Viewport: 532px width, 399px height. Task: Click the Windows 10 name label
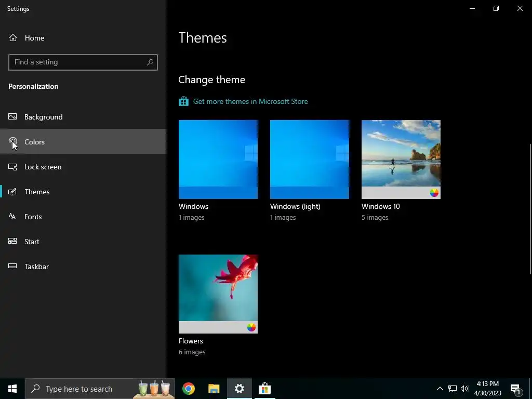pyautogui.click(x=381, y=206)
